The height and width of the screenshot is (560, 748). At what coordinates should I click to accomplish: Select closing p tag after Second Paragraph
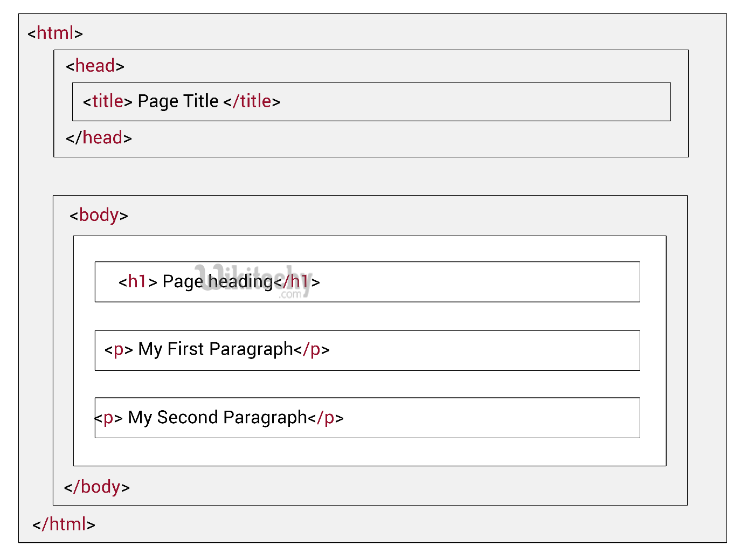[x=325, y=418]
